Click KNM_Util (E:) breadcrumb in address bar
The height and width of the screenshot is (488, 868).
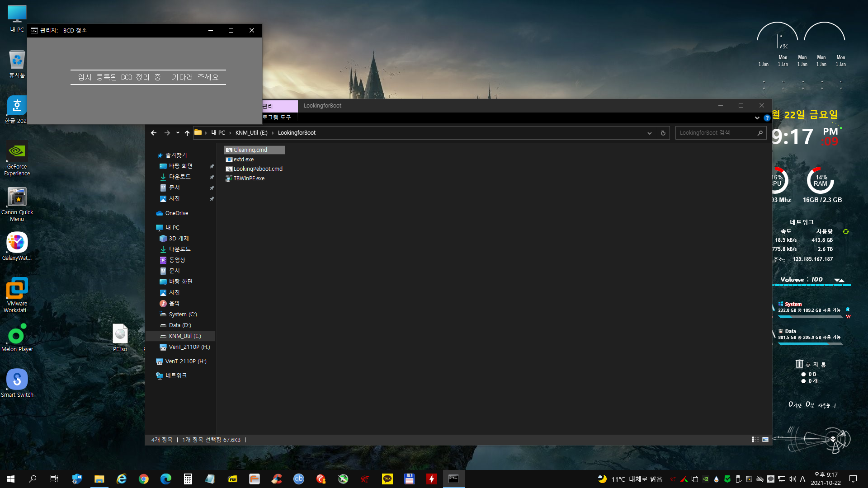click(251, 133)
